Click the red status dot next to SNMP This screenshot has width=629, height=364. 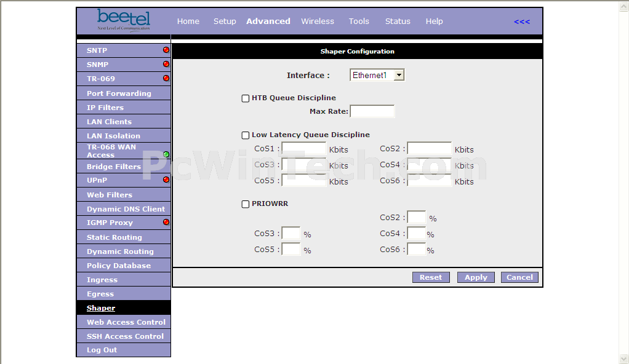166,64
